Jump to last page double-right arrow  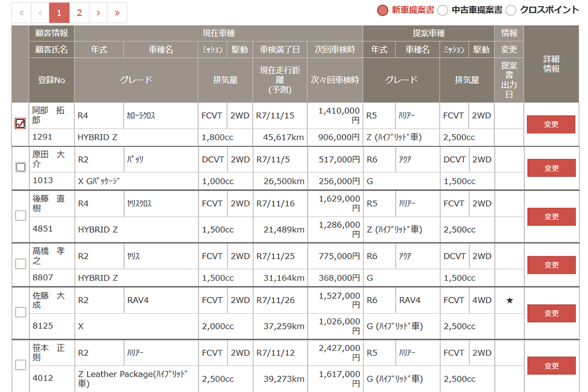coord(117,13)
